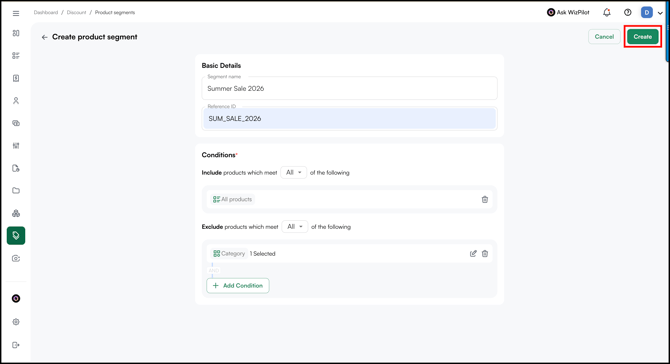Open the settings gear icon in the sidebar
Screen dimensions: 670x364
click(x=16, y=322)
